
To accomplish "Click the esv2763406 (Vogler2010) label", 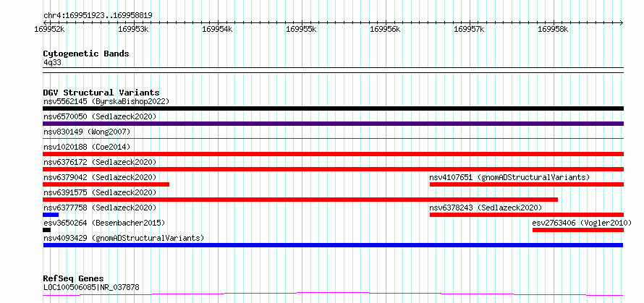I will (582, 223).
